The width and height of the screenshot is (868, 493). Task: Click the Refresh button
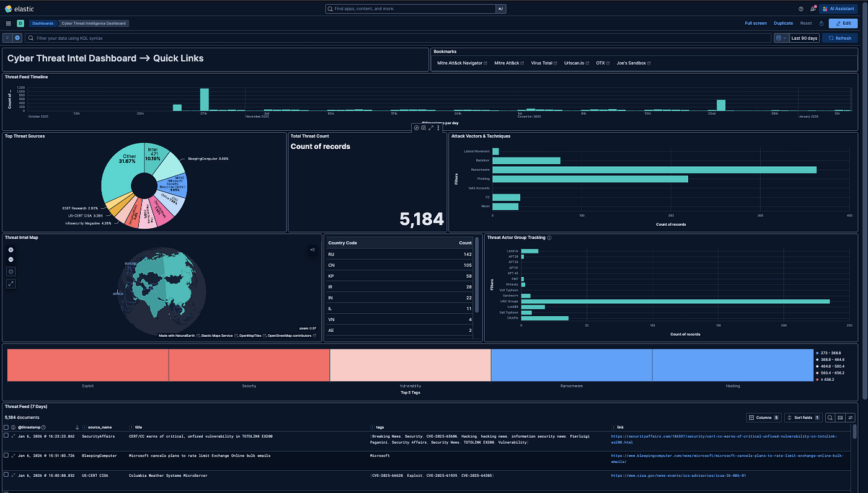[839, 38]
